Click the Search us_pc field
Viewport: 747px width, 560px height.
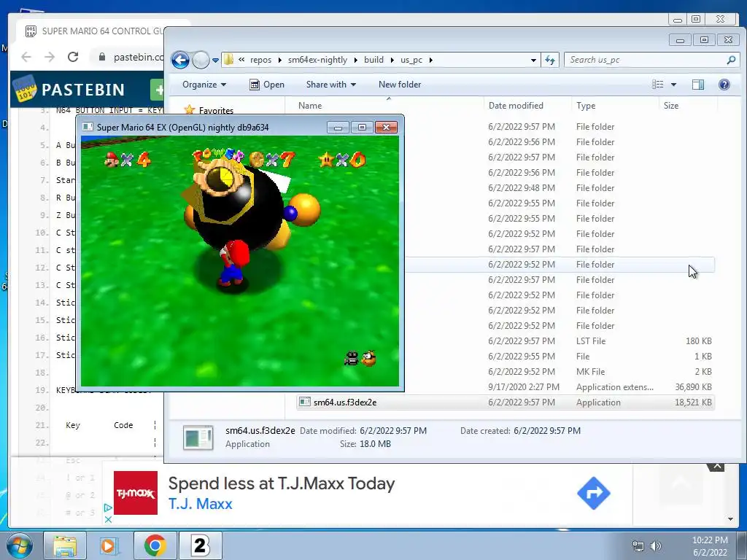pos(651,60)
